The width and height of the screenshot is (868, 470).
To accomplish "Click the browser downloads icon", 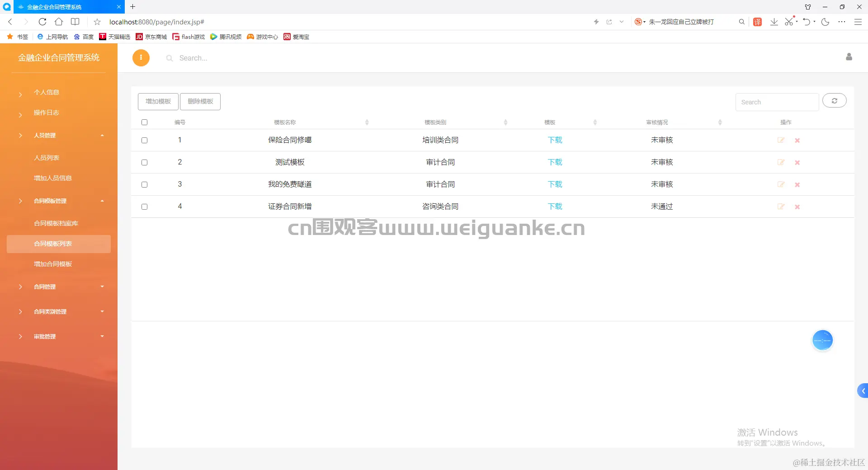I will click(x=774, y=22).
